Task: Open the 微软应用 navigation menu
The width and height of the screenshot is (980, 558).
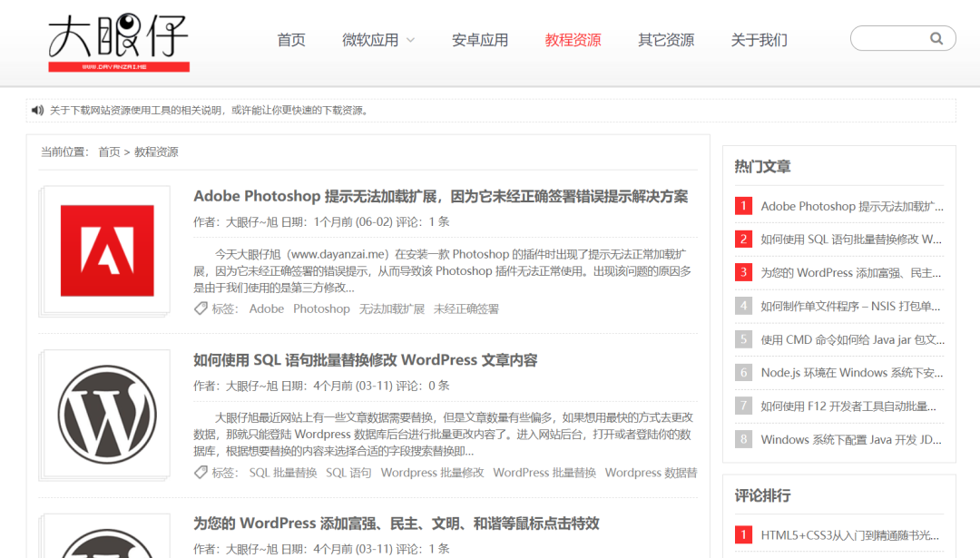Action: (x=370, y=40)
